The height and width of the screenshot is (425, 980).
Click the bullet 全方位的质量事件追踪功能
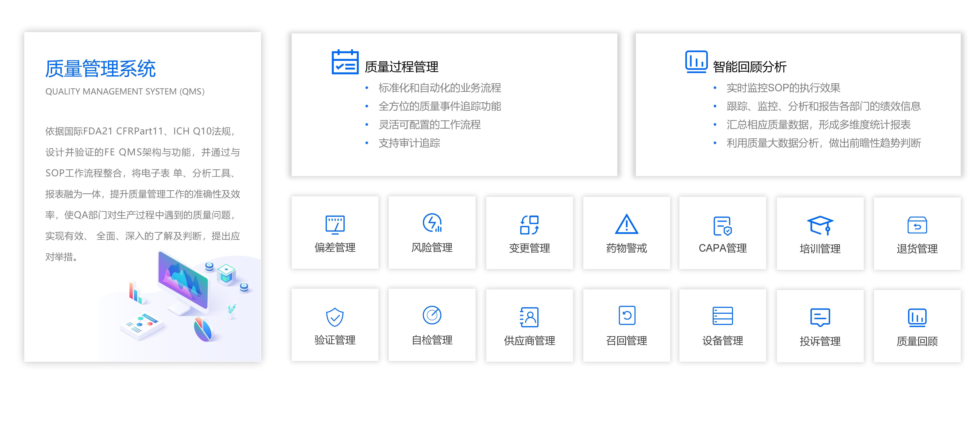440,106
